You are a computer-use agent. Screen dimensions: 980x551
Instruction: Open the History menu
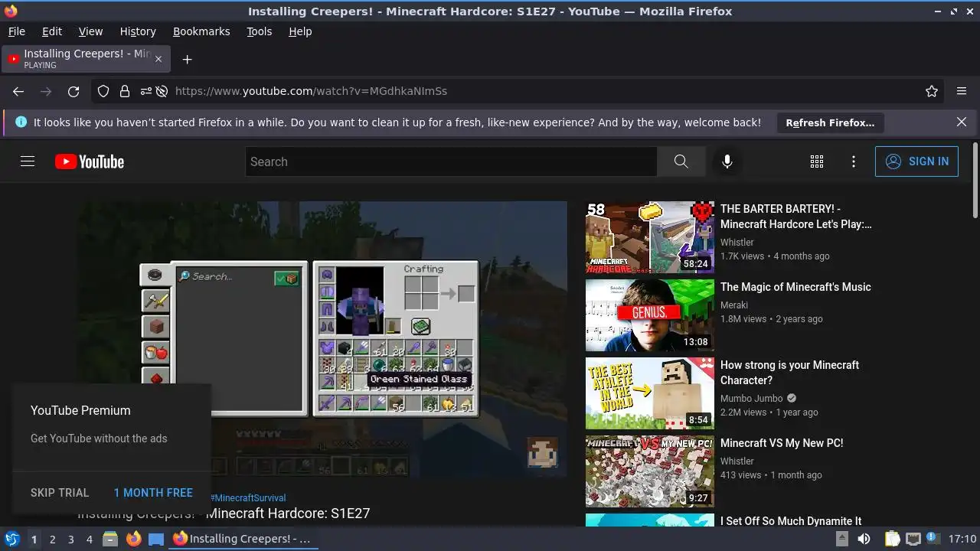coord(138,31)
